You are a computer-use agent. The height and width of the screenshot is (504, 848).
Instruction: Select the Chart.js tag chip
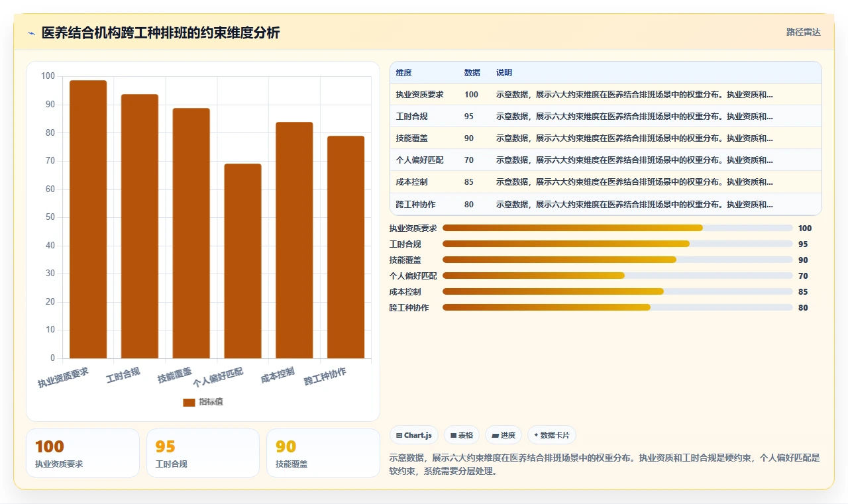point(413,435)
